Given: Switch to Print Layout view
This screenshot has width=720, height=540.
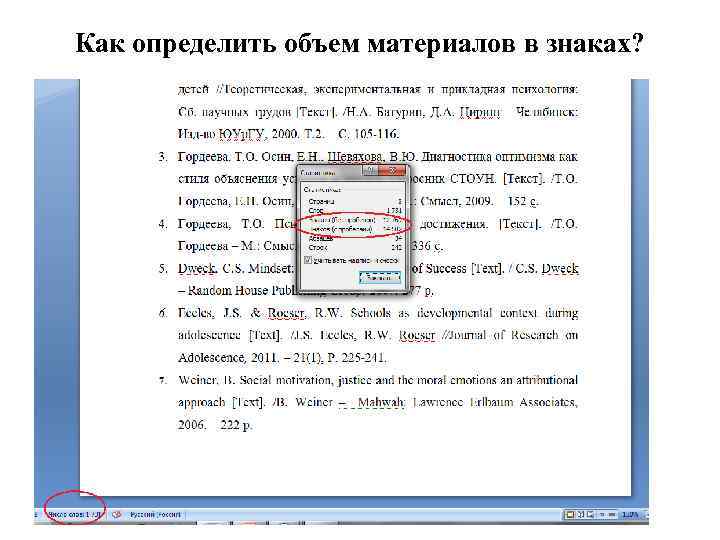Looking at the screenshot, I should (570, 515).
